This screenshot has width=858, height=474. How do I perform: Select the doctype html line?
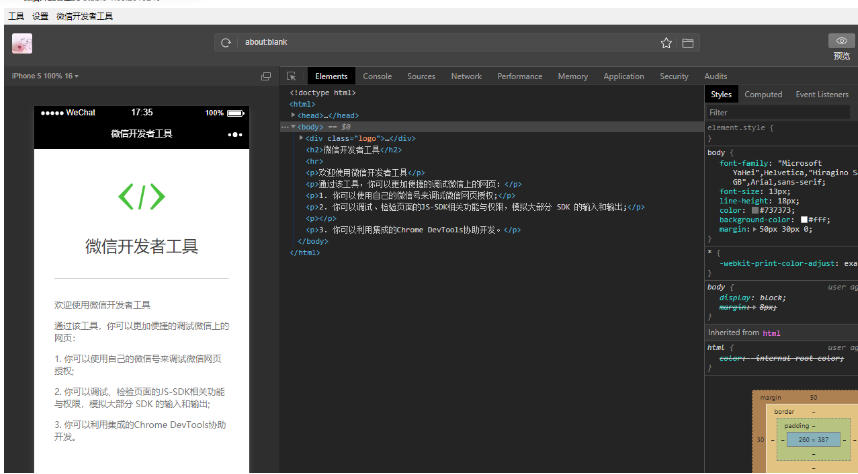point(323,93)
